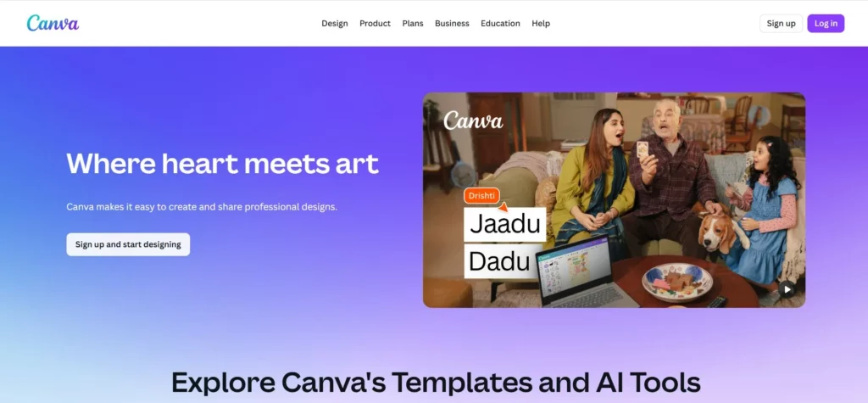Viewport: 868px width, 403px height.
Task: Click the Jaadu Dadu video thumbnail
Action: [x=614, y=199]
